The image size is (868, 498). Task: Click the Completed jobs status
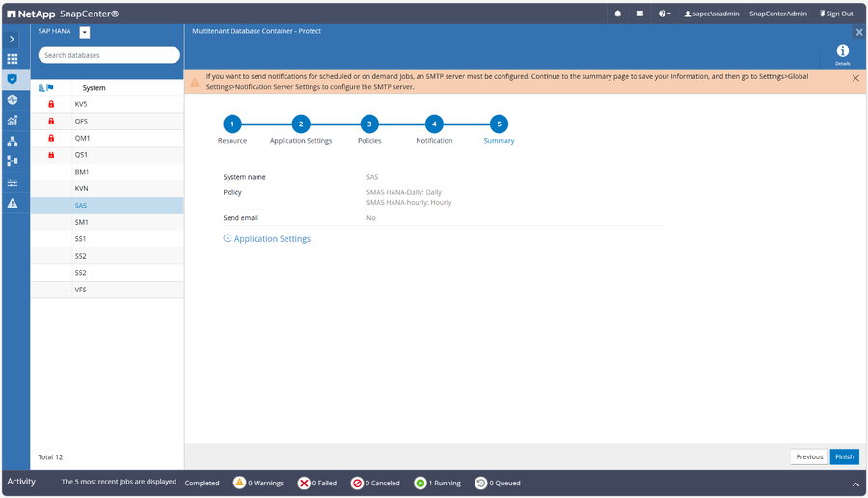coord(202,484)
